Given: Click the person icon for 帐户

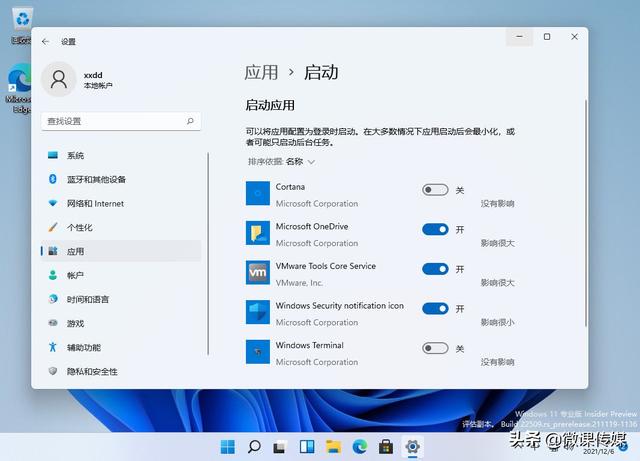Looking at the screenshot, I should [53, 275].
